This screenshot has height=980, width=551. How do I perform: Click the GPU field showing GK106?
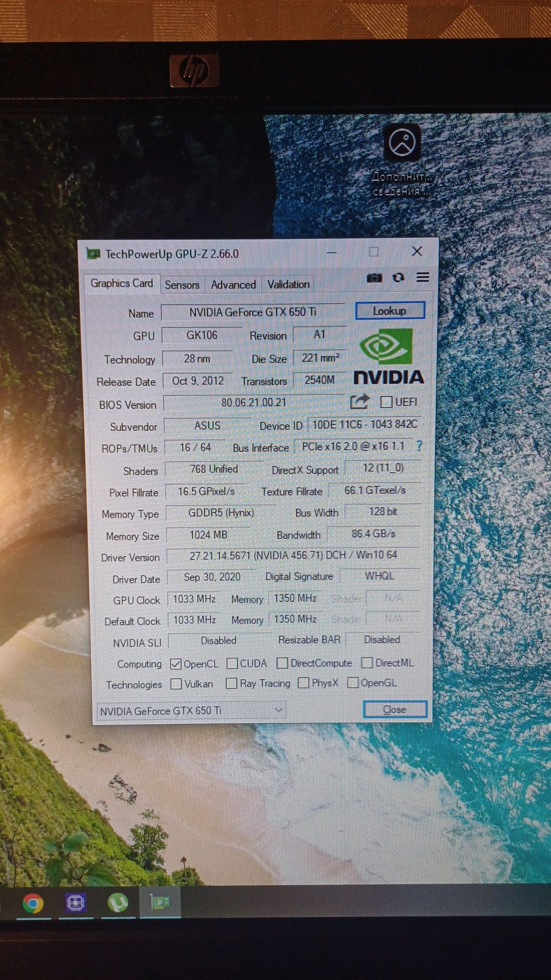202,335
